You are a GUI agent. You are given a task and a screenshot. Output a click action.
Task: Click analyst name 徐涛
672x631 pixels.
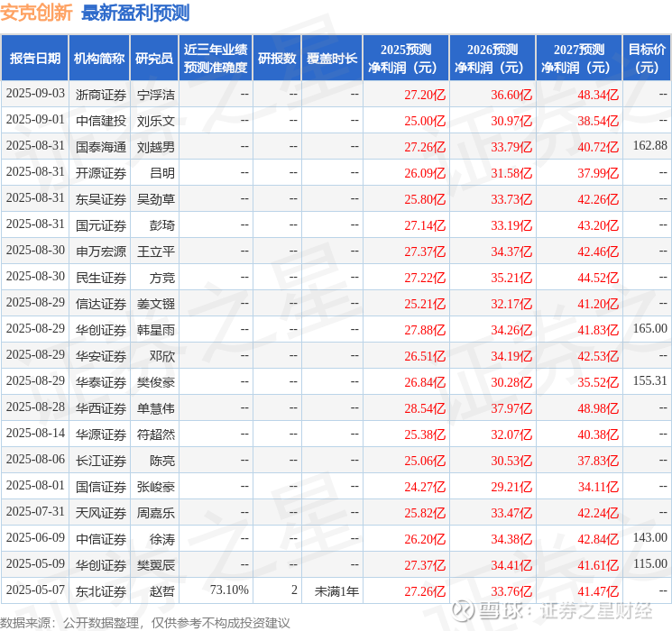[162, 539]
